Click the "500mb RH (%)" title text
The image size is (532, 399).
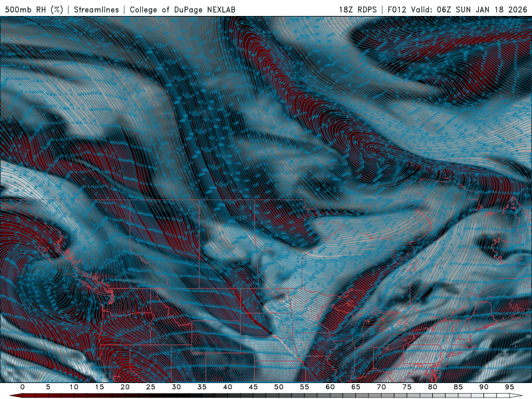point(34,9)
